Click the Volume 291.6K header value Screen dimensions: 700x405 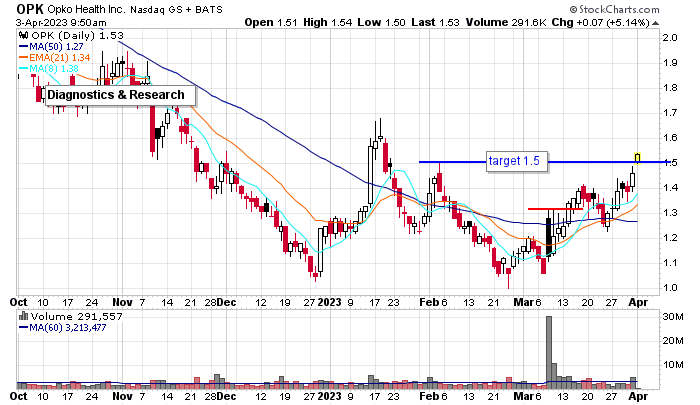(506, 22)
